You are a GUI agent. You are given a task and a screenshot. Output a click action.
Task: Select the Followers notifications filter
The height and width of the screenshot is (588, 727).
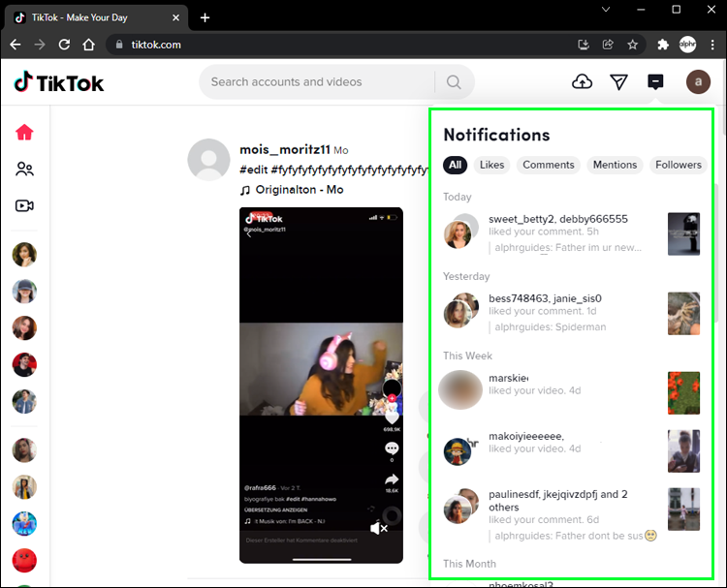click(679, 165)
